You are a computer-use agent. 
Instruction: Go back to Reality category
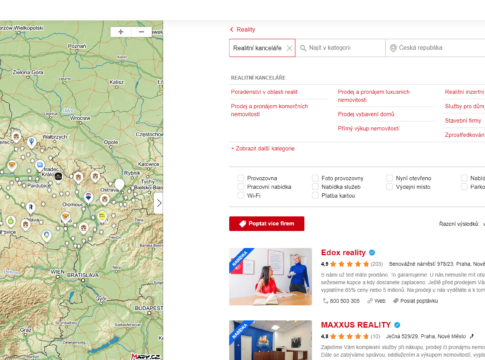click(x=243, y=30)
